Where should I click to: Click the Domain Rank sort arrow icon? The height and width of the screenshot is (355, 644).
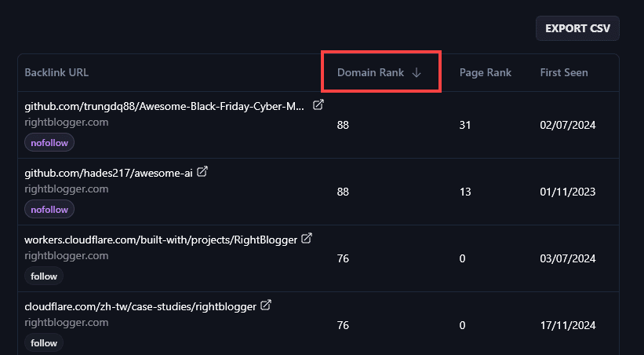pos(417,73)
